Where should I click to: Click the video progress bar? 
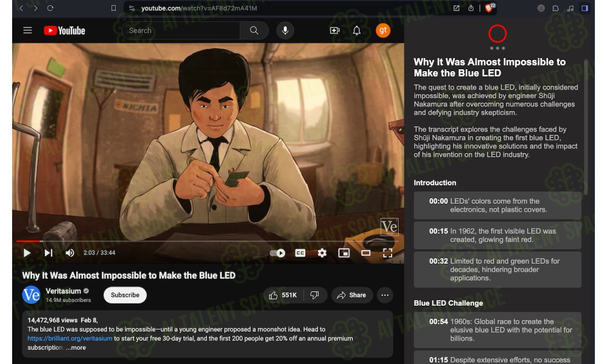tap(208, 241)
